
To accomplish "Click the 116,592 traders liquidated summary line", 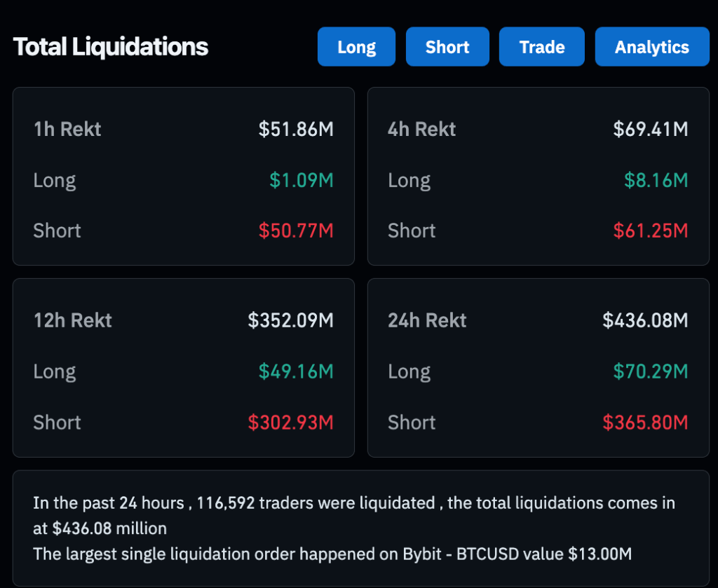I will [353, 503].
